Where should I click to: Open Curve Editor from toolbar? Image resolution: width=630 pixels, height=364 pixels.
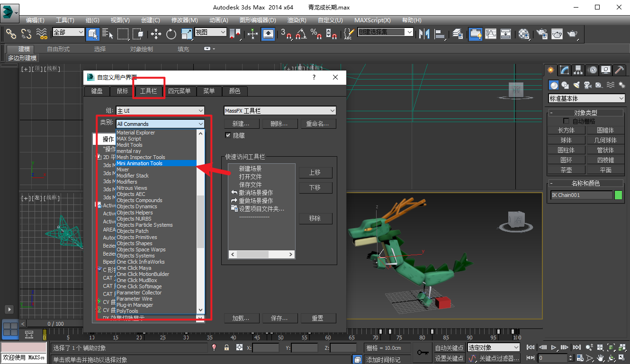click(x=491, y=34)
